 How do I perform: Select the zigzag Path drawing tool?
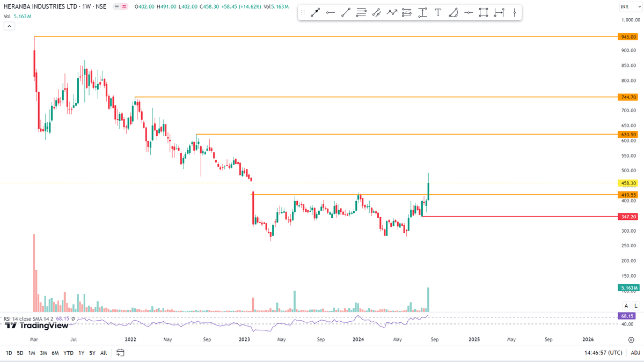[x=392, y=12]
